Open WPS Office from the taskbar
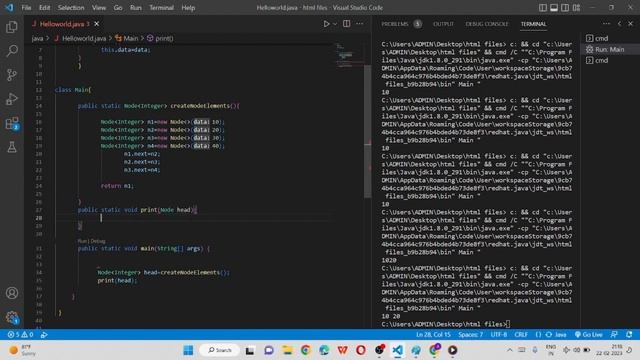 [x=342, y=350]
